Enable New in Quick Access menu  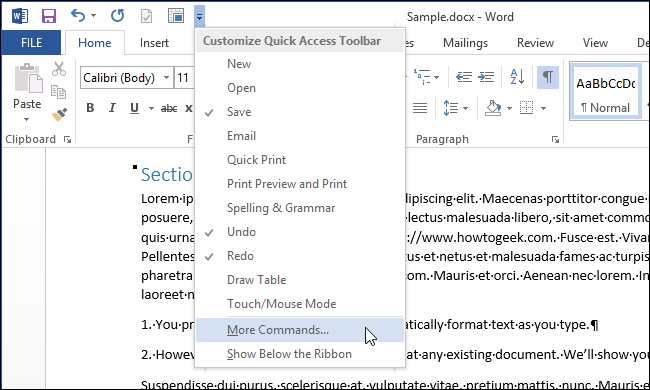tap(300, 64)
